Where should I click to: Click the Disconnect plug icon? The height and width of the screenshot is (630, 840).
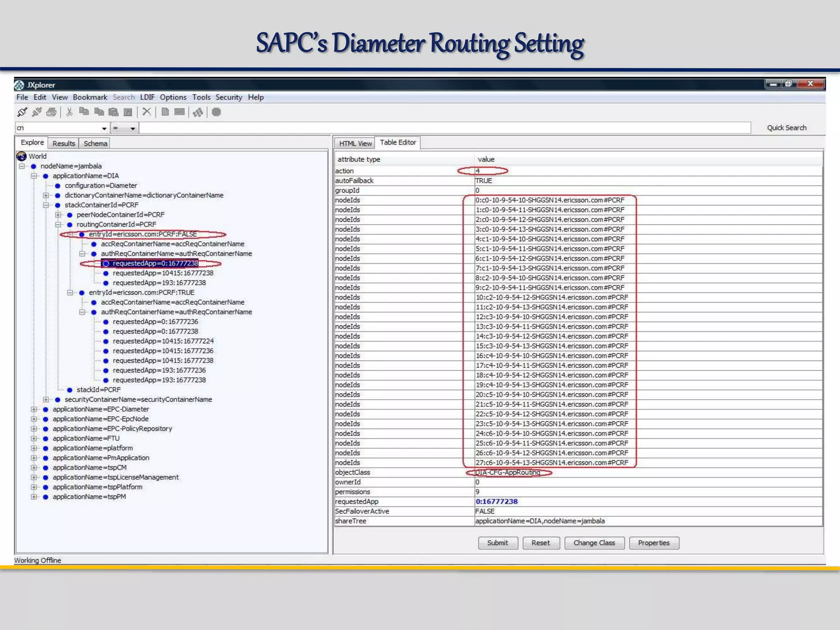pyautogui.click(x=37, y=112)
